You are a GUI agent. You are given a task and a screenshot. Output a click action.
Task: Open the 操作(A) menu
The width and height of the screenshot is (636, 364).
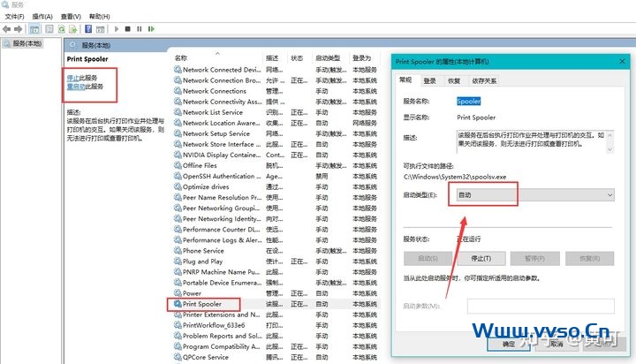42,16
